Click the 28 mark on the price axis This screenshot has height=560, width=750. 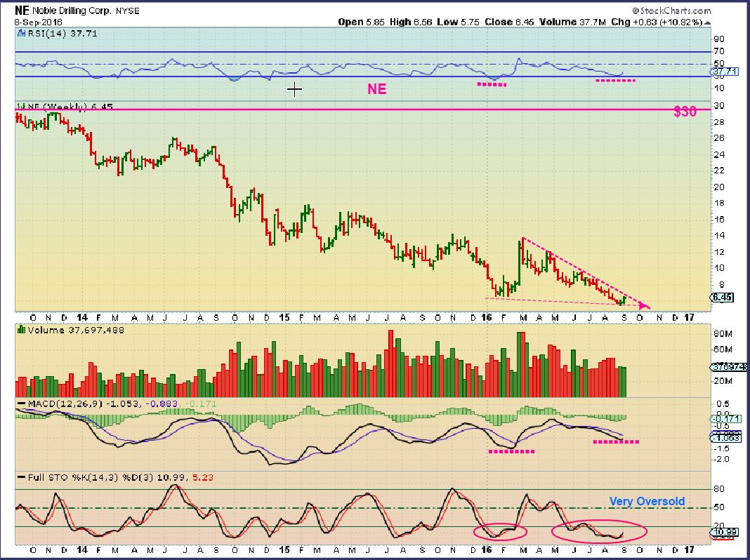[x=718, y=122]
